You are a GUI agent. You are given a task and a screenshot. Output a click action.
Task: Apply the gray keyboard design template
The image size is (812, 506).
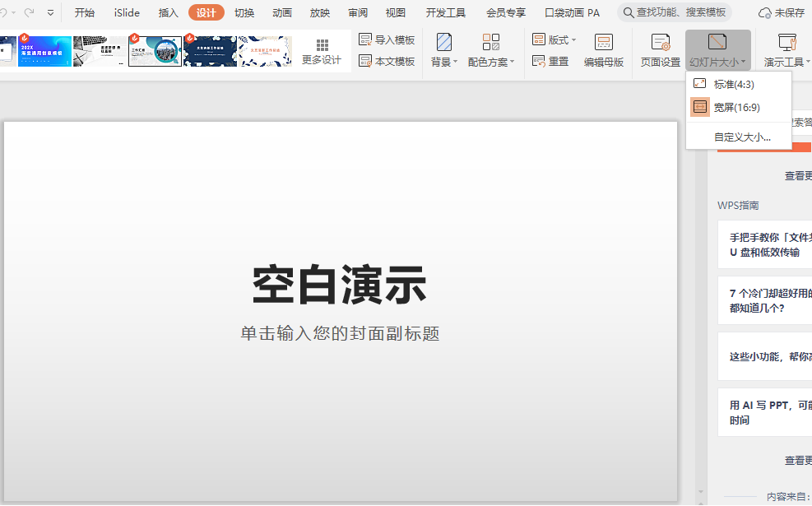[x=100, y=51]
